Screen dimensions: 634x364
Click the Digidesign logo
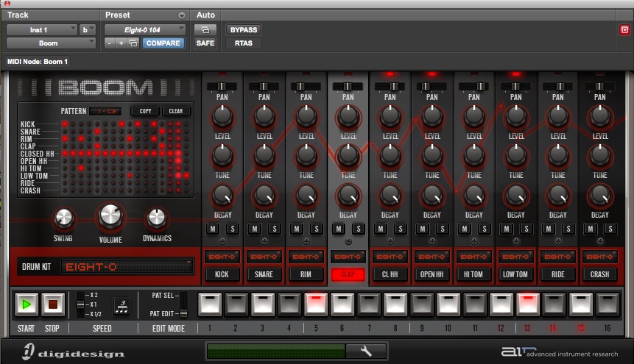73,351
